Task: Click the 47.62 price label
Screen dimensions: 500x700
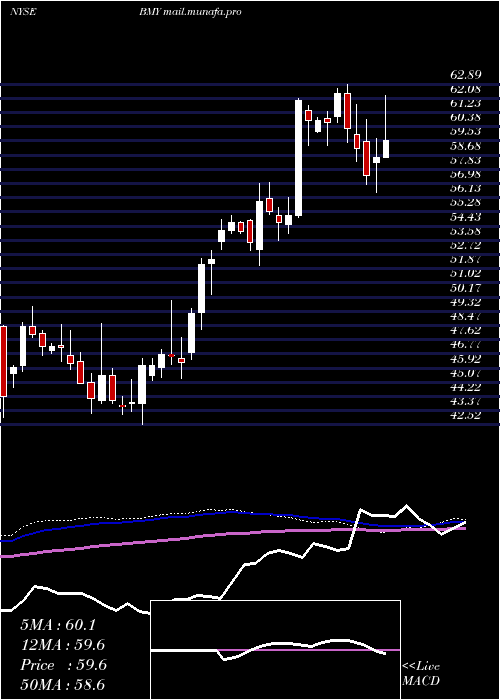Action: coord(468,330)
